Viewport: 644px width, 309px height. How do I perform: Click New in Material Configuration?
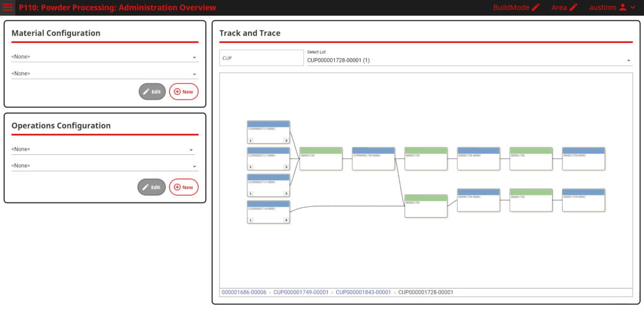[x=184, y=92]
